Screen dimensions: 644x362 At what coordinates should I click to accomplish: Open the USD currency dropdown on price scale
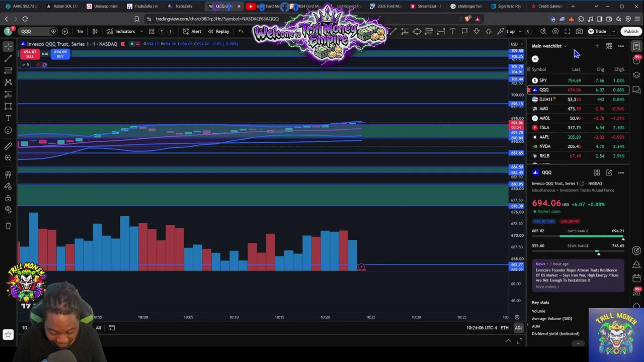coord(516,44)
